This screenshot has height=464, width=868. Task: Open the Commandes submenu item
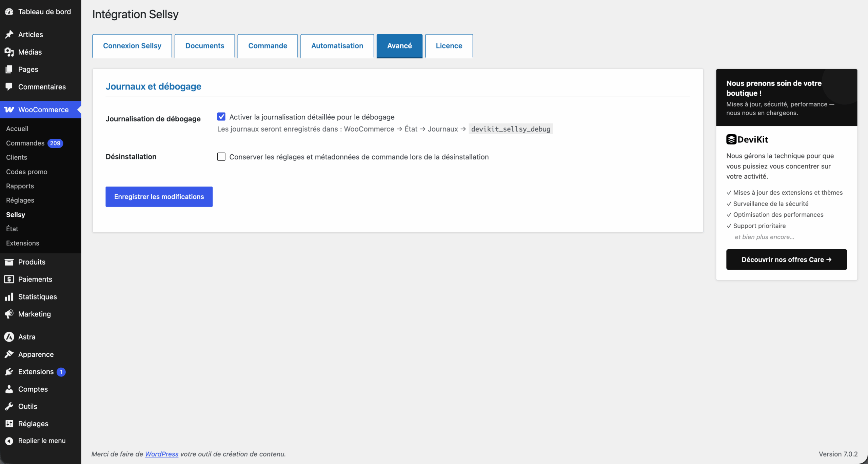pyautogui.click(x=25, y=143)
